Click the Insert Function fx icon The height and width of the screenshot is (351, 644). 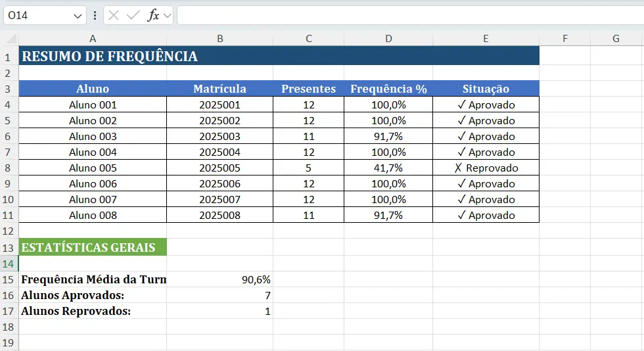[153, 15]
